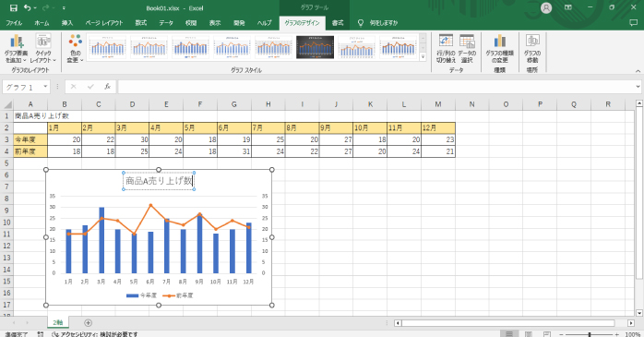Viewport: 644px width, 337px height.
Task: Select the 前年度 row label cell
Action: pos(30,151)
